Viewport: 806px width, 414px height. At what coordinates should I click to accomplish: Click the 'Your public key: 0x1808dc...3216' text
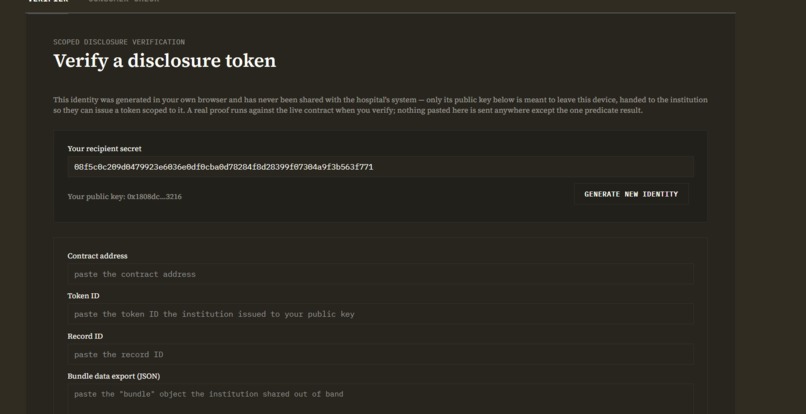124,196
